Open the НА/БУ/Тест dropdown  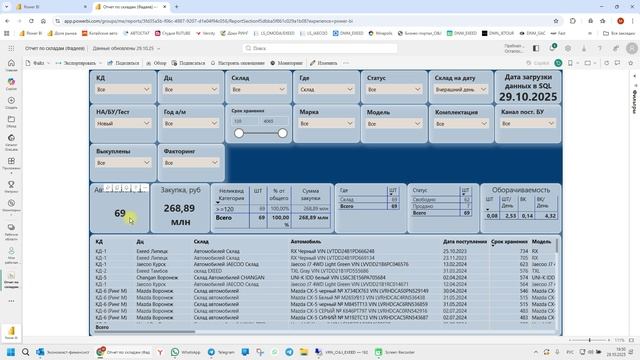click(x=123, y=123)
